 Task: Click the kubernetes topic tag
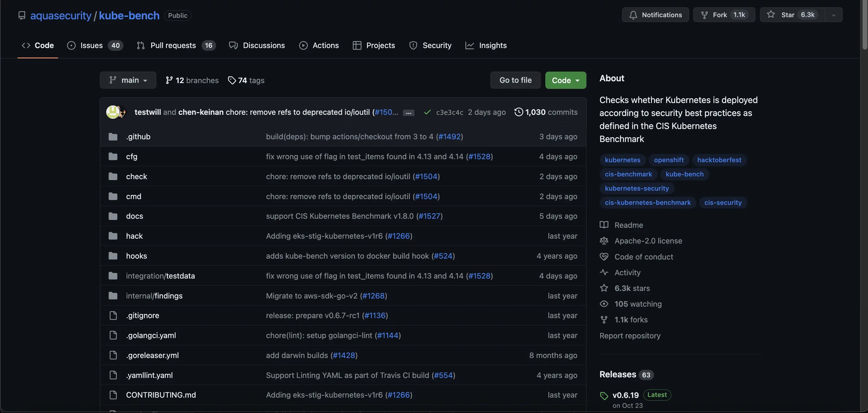[x=622, y=160]
